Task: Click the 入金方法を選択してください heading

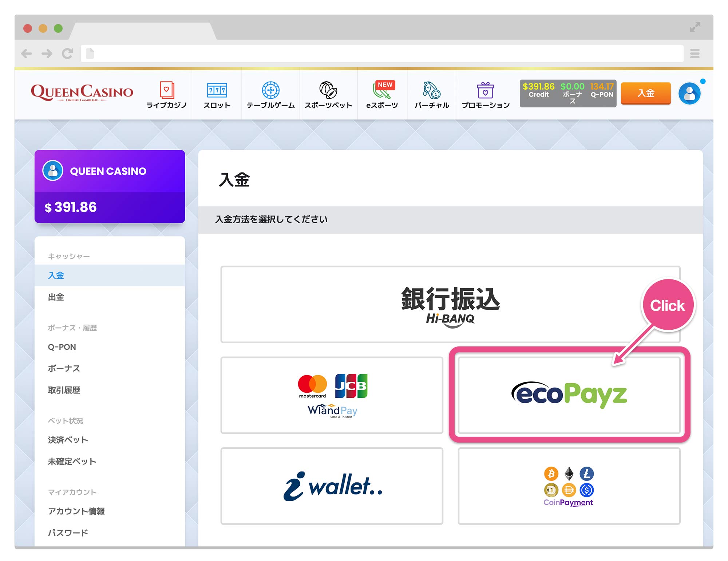Action: click(x=271, y=219)
